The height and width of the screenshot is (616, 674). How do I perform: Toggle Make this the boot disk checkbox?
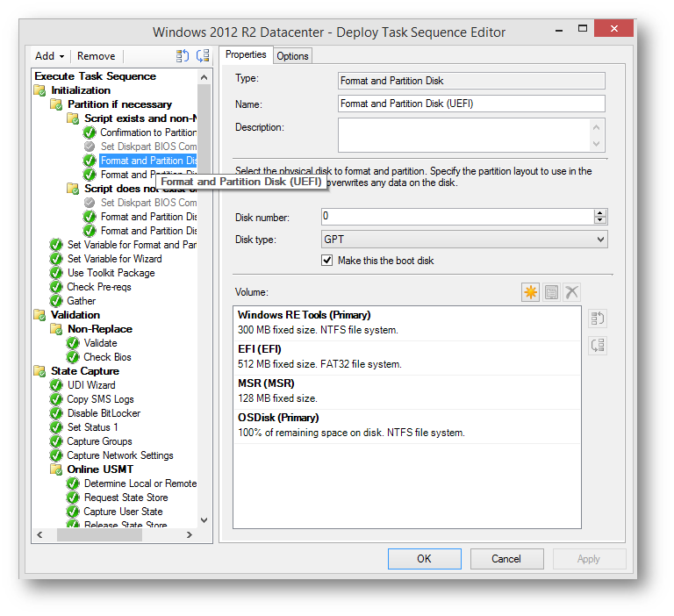coord(327,261)
